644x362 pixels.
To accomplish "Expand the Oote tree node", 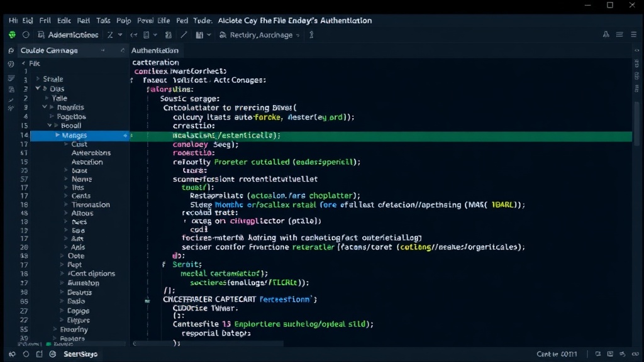I will pos(62,256).
